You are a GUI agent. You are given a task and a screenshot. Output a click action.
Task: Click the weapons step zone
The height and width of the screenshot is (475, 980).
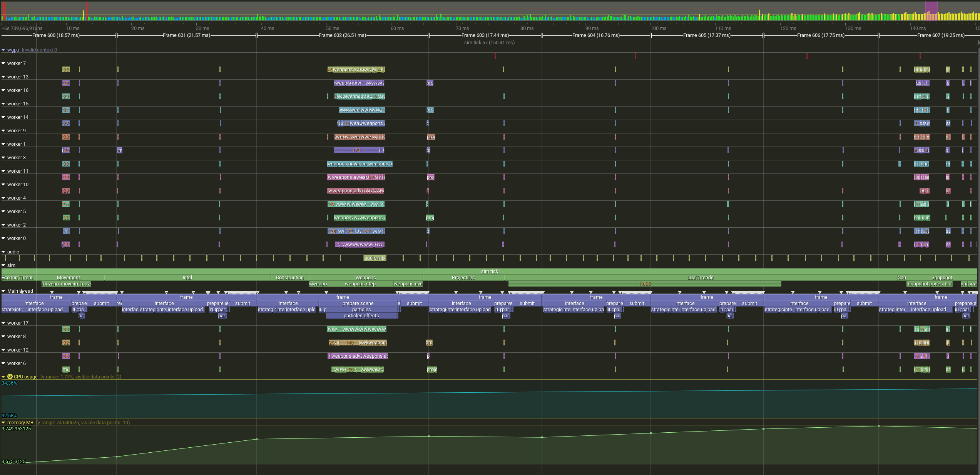[360, 284]
